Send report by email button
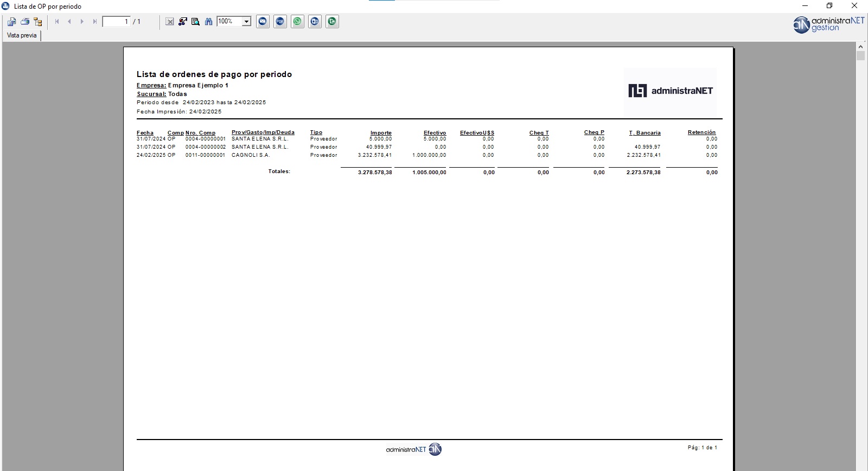Viewport: 868px width, 471px height. click(x=263, y=22)
